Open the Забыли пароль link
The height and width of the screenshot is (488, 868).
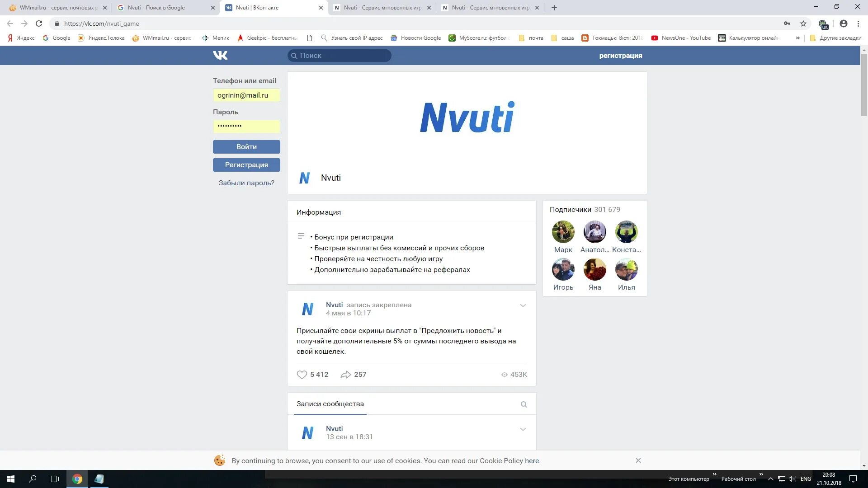[246, 183]
